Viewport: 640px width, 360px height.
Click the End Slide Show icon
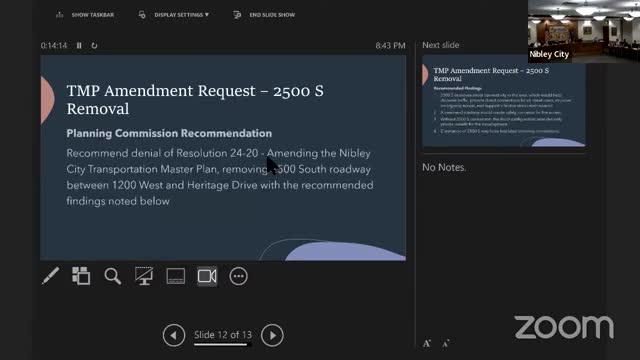tap(237, 15)
